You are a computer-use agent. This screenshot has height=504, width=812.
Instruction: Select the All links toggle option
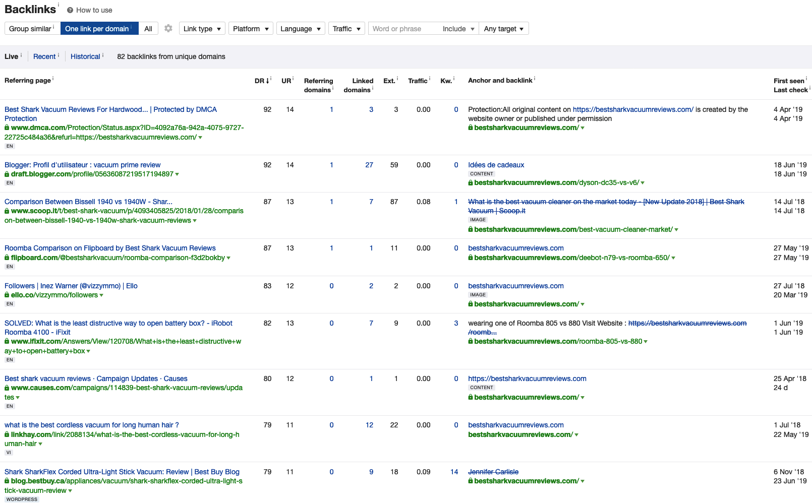point(148,29)
